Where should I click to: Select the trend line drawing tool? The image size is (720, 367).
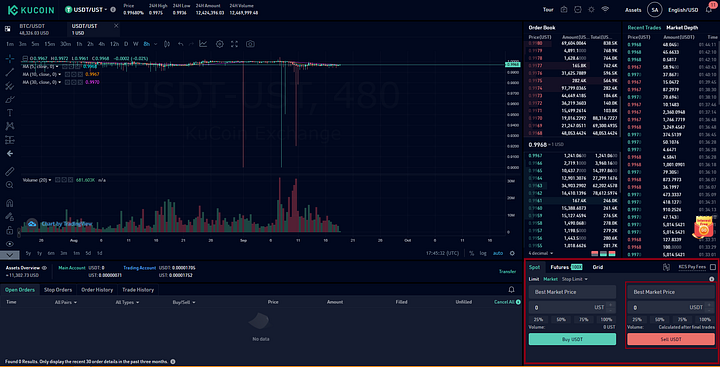pos(10,72)
